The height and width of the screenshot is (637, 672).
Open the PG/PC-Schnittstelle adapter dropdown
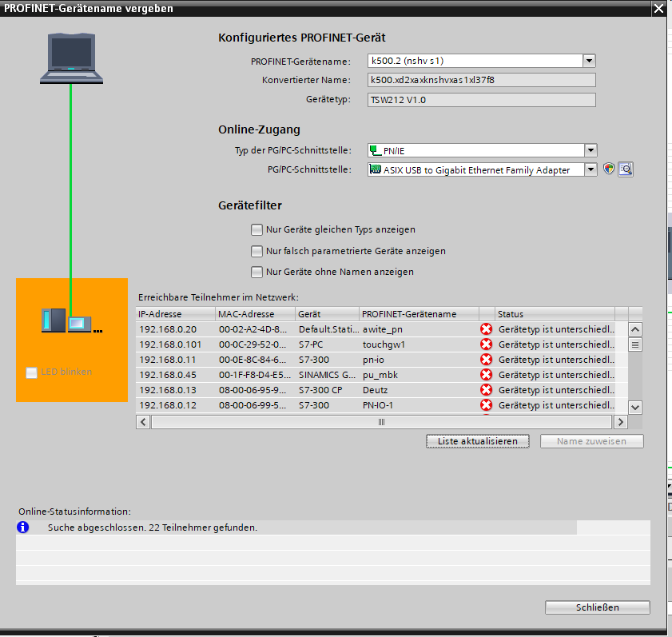pos(590,169)
